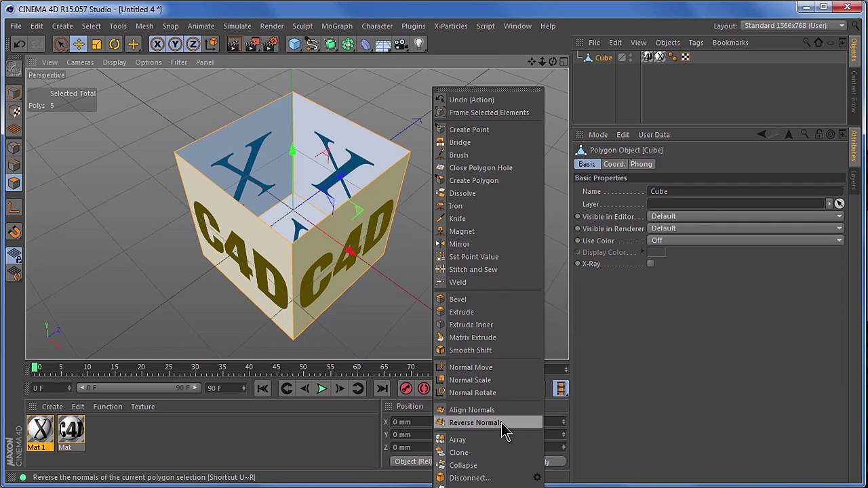Open the Layout dropdown
This screenshot has width=868, height=488.
(793, 26)
